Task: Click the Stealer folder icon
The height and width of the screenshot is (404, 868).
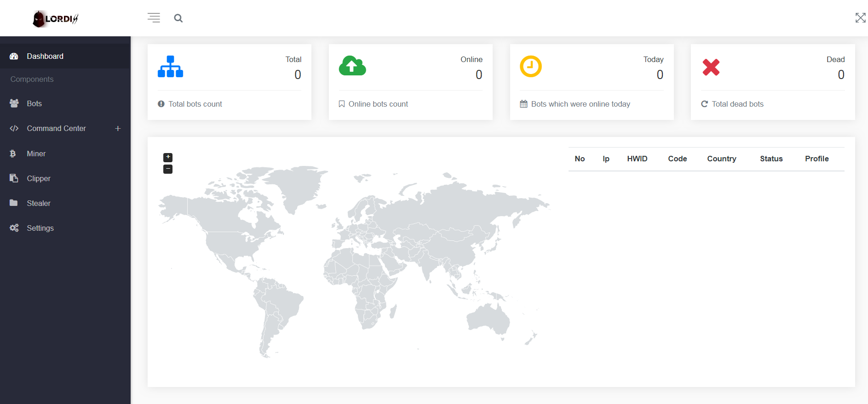Action: coord(14,203)
